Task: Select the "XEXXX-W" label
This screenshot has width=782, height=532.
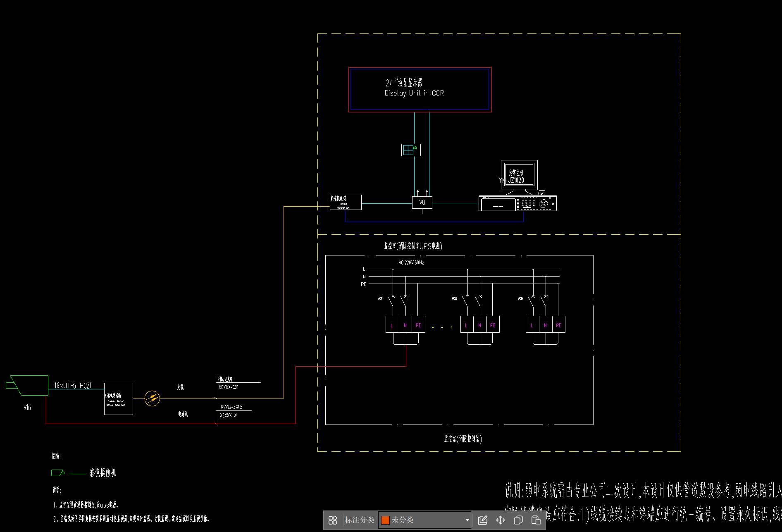Action: (x=228, y=415)
